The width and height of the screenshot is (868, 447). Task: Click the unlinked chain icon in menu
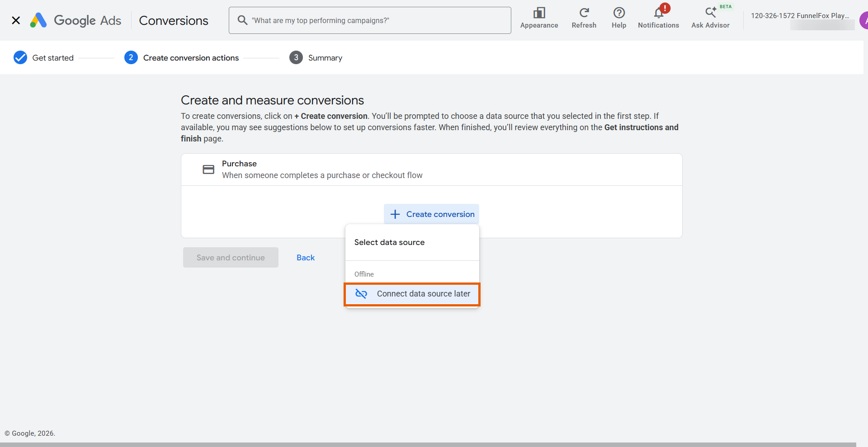point(361,294)
